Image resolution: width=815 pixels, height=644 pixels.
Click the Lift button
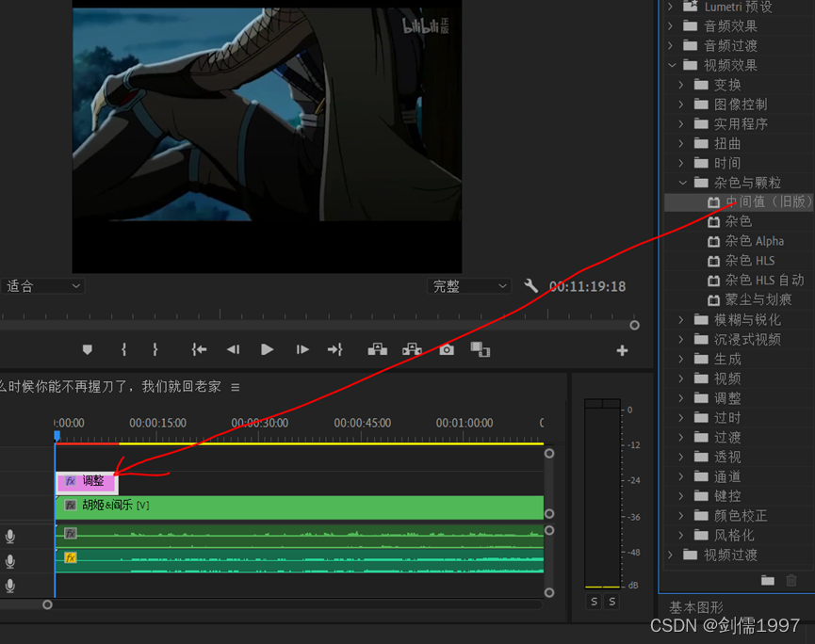[378, 349]
